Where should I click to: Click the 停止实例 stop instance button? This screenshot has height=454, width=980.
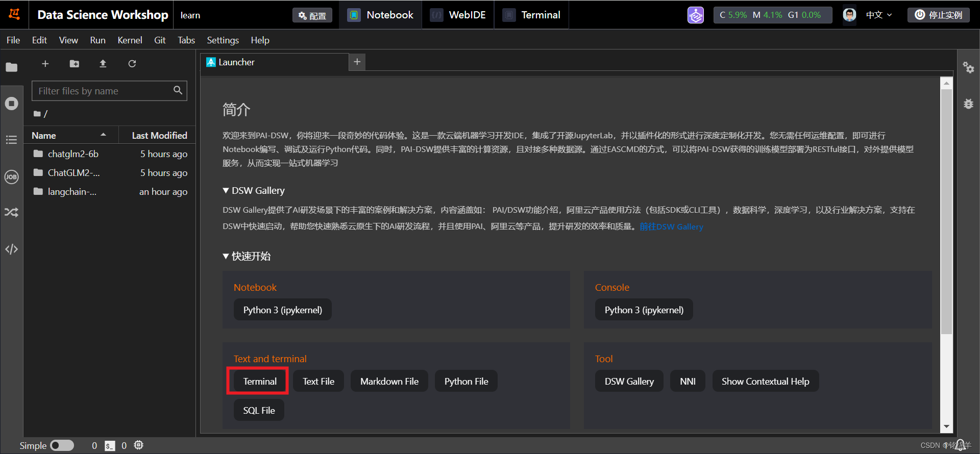[x=938, y=15]
